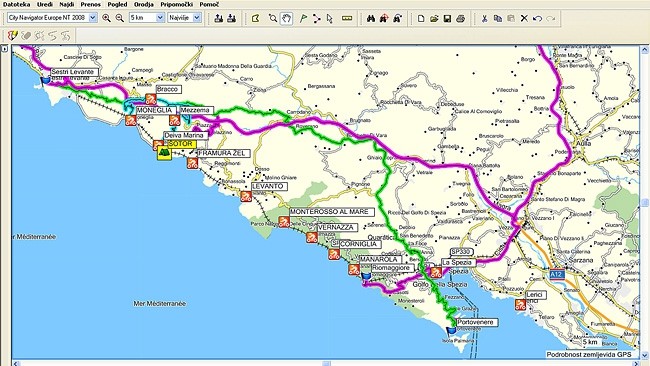The image size is (650, 366).
Task: Open the Datoteka menu
Action: pyautogui.click(x=16, y=4)
